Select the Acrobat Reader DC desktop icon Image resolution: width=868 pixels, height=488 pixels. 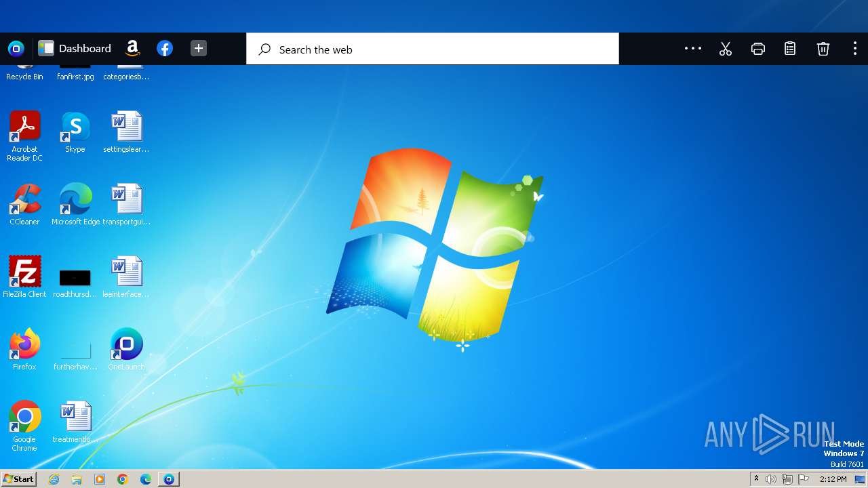[25, 136]
